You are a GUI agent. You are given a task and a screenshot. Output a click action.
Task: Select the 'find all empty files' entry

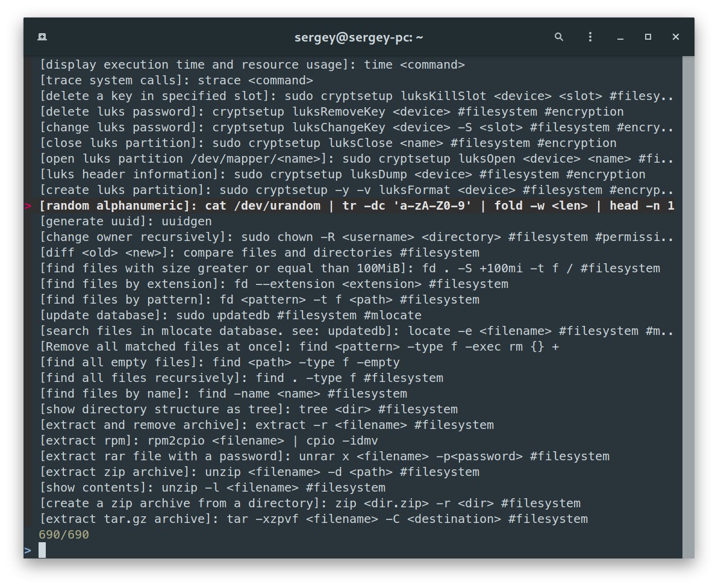pos(220,362)
